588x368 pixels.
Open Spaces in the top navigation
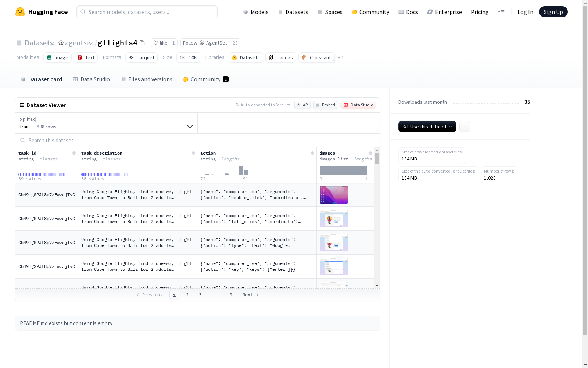(x=330, y=12)
